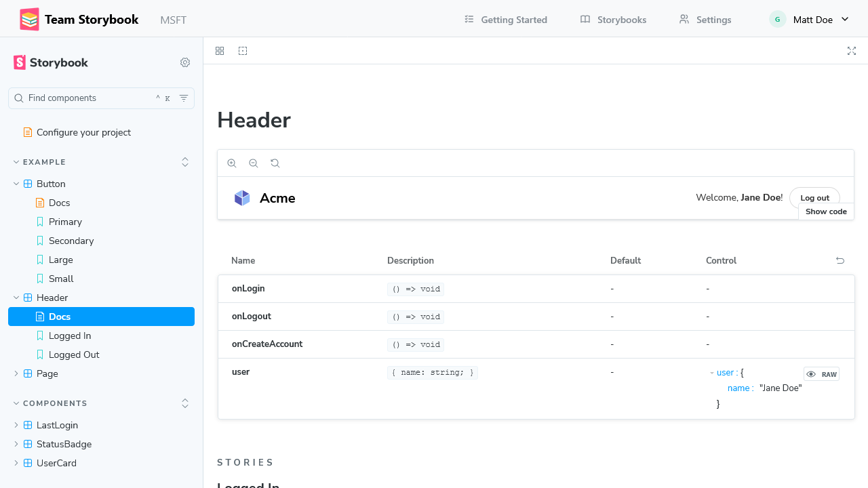This screenshot has width=868, height=488.
Task: Switch to the Storybooks navigation tab
Action: [x=612, y=19]
